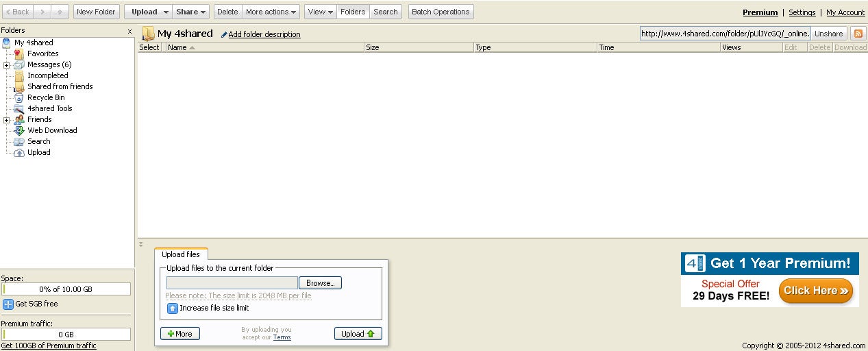Click the Favorites heart icon
868x351 pixels.
[19, 53]
